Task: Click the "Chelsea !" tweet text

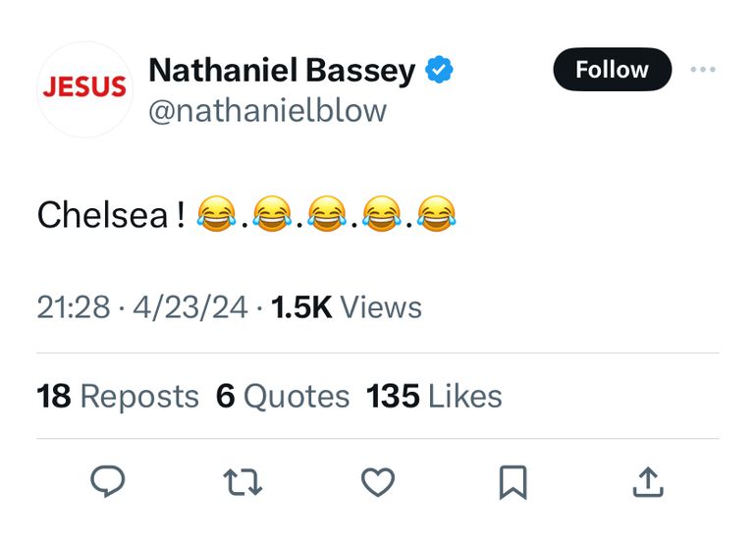Action: (x=110, y=214)
